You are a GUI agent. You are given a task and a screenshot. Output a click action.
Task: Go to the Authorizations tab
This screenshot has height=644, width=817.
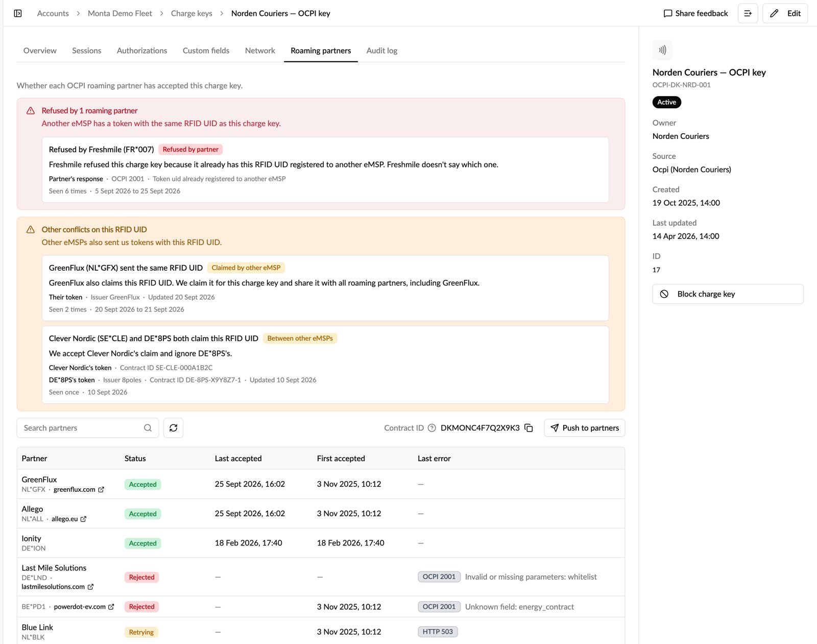point(142,51)
